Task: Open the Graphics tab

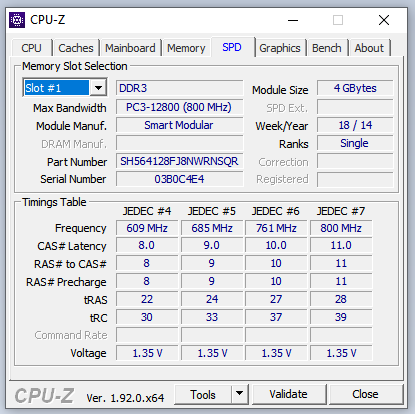Action: tap(280, 48)
